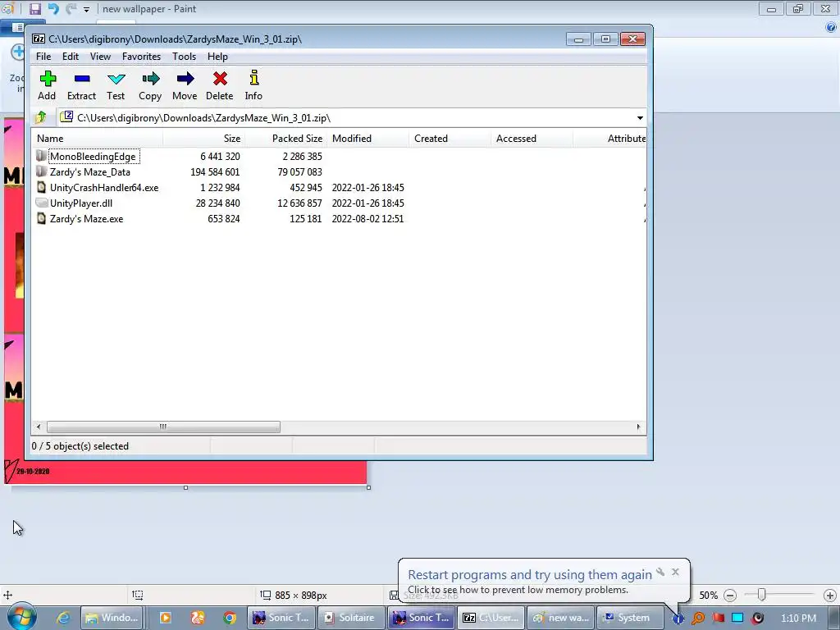The height and width of the screenshot is (630, 840).
Task: Click the 1:10 PM taskbar clock
Action: [x=798, y=618]
